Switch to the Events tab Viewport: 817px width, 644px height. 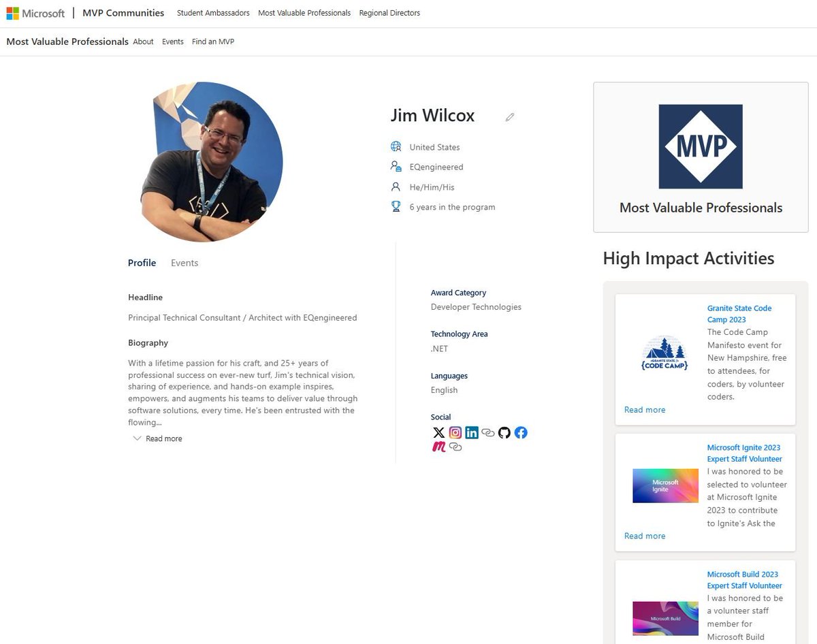pos(184,262)
